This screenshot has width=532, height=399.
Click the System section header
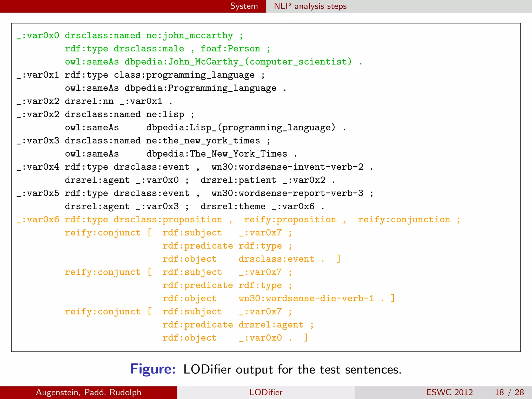(x=244, y=6)
